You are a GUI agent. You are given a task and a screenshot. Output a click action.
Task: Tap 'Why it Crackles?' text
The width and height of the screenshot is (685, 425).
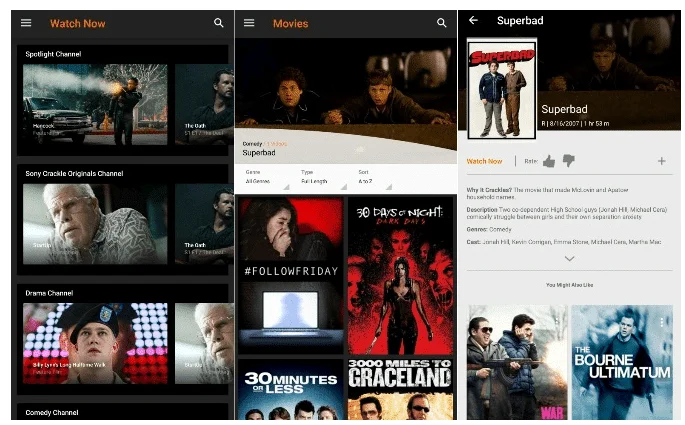point(489,190)
